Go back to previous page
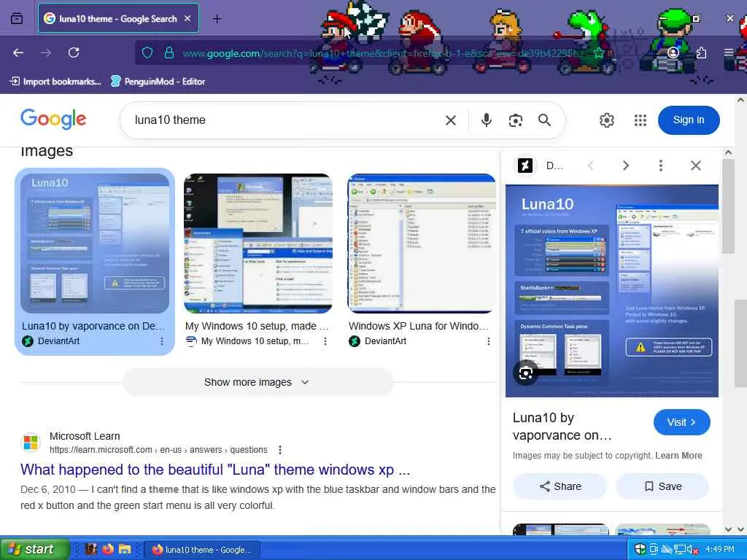Screen dimensions: 747x560 18,52
